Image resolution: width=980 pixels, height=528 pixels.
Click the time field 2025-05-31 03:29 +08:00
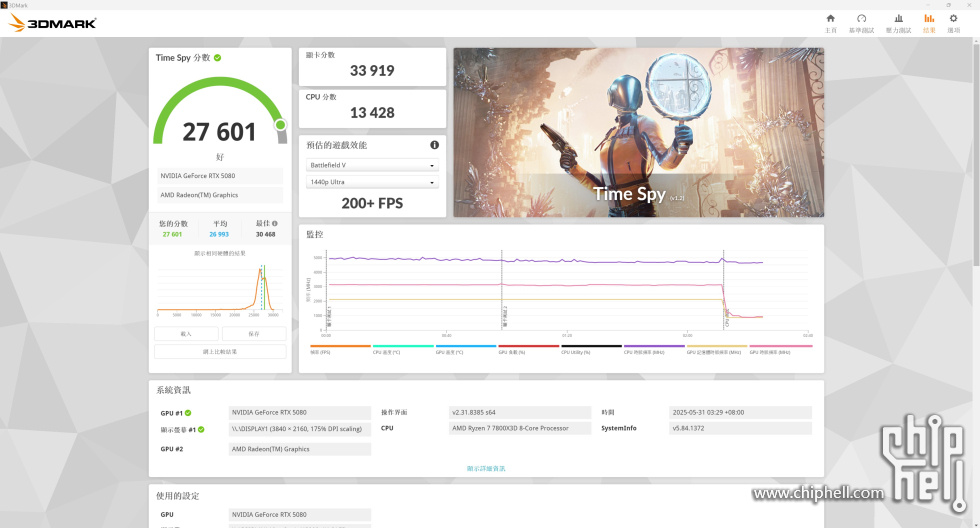(740, 412)
